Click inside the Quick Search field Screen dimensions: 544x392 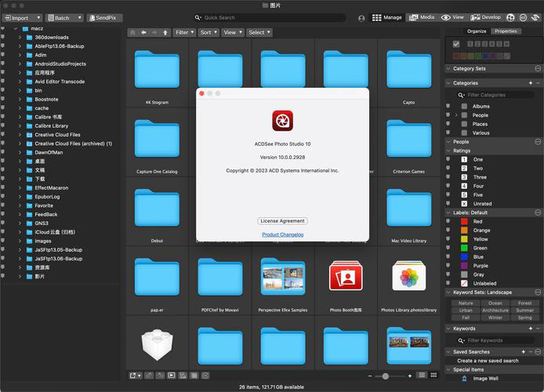[270, 17]
